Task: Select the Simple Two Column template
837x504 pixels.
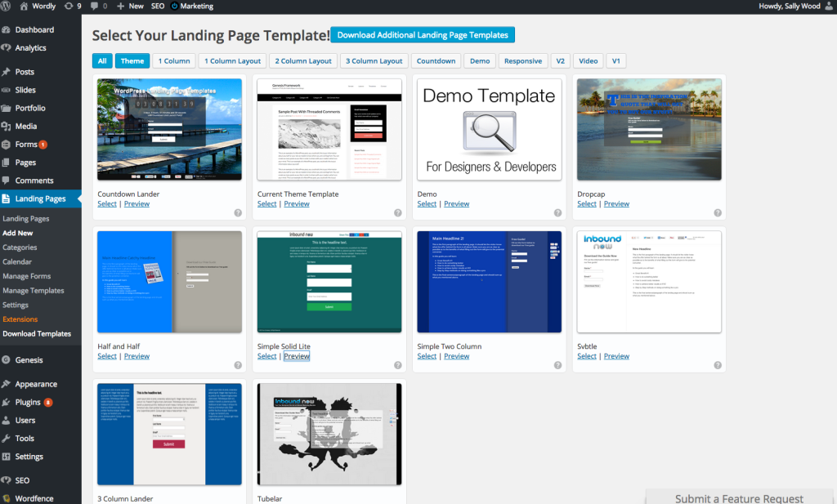Action: tap(427, 356)
